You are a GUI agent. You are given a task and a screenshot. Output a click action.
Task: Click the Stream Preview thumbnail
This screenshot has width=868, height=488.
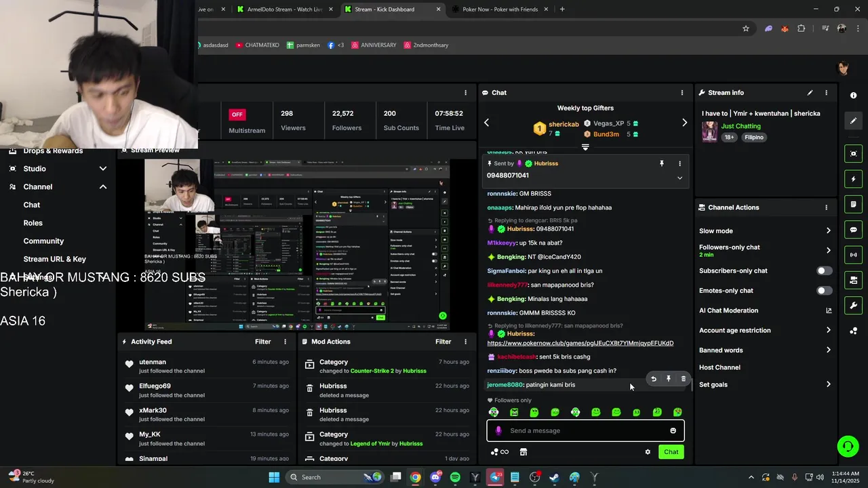[x=297, y=245]
